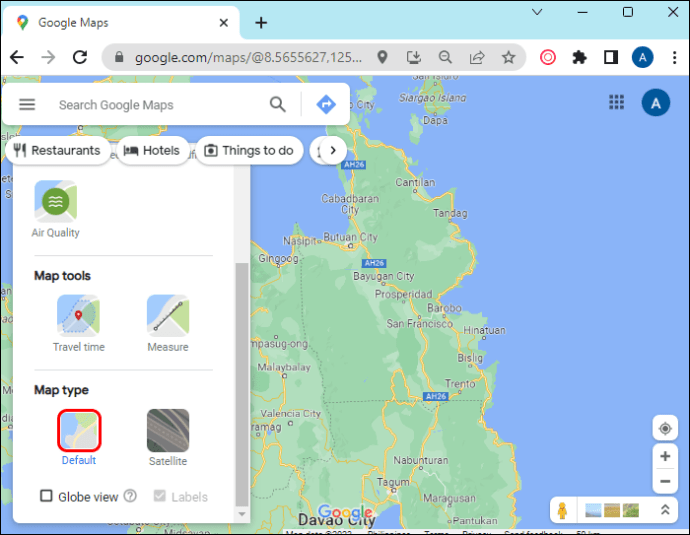Enable the Globe view checkbox
Screen dimensions: 690x535
(46, 496)
